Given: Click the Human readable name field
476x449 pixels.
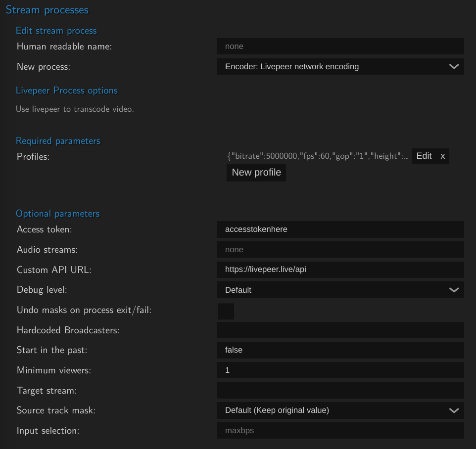Looking at the screenshot, I should click(340, 46).
